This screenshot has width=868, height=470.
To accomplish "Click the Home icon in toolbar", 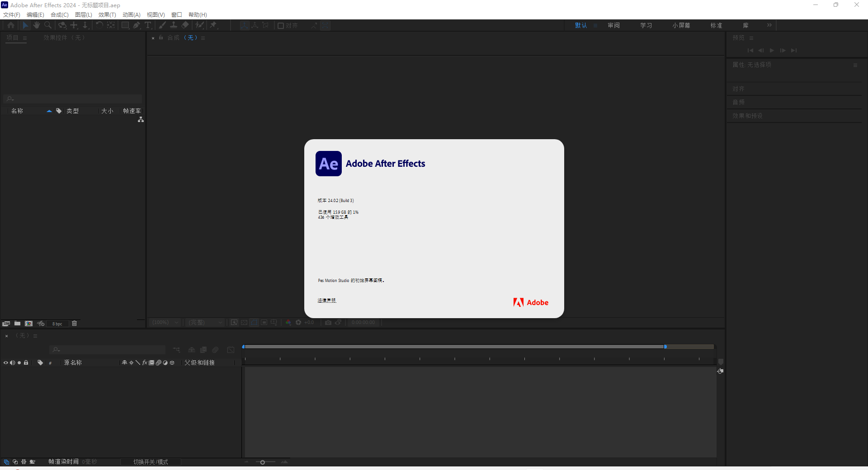I will tap(11, 25).
